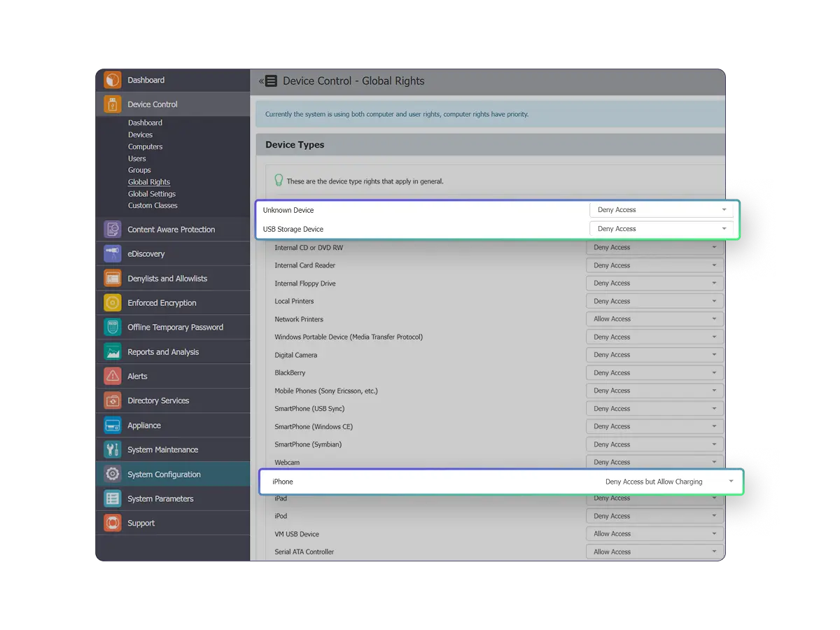Collapse sidebar using the menu toggle icon
This screenshot has width=840, height=630.
click(x=268, y=81)
